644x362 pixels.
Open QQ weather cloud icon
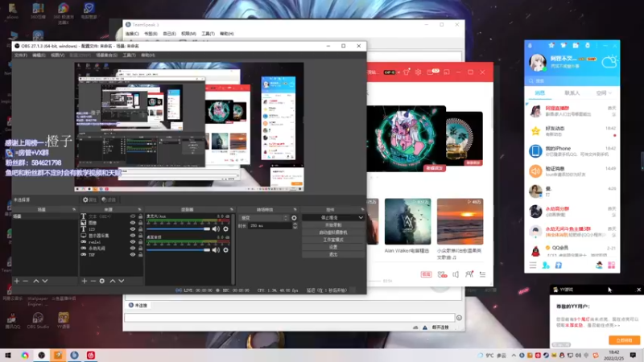pyautogui.click(x=609, y=62)
